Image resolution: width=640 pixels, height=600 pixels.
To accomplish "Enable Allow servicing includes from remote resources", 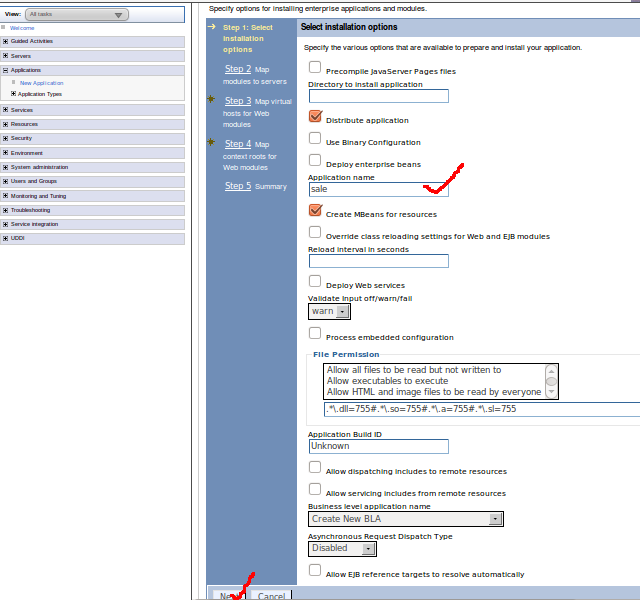I will pyautogui.click(x=315, y=489).
